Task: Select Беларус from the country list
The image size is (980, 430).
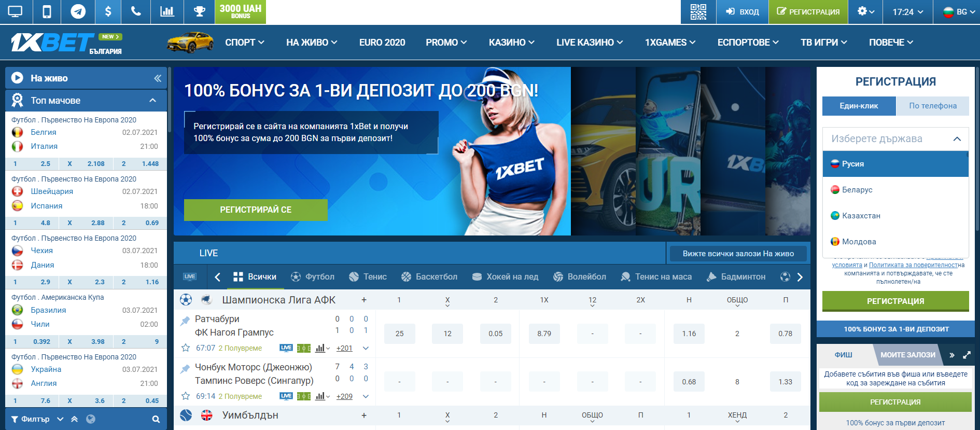Action: 857,190
